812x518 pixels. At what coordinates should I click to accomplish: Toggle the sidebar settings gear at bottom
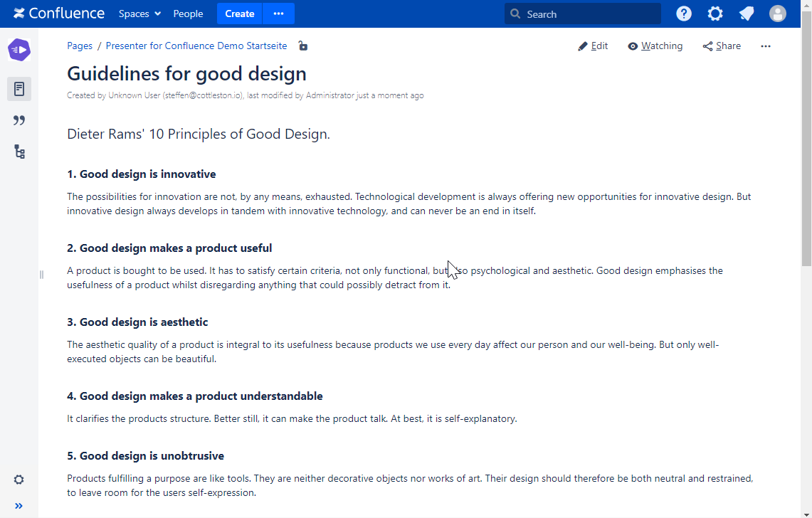coord(19,480)
